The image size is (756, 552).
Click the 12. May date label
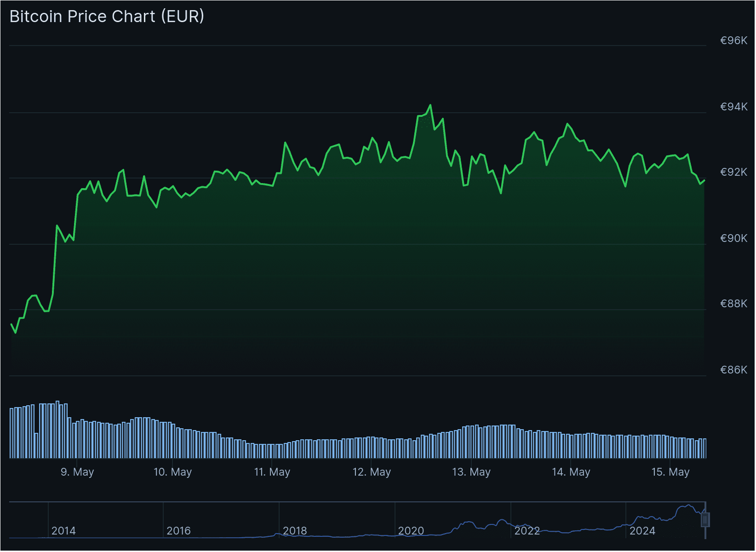[372, 472]
